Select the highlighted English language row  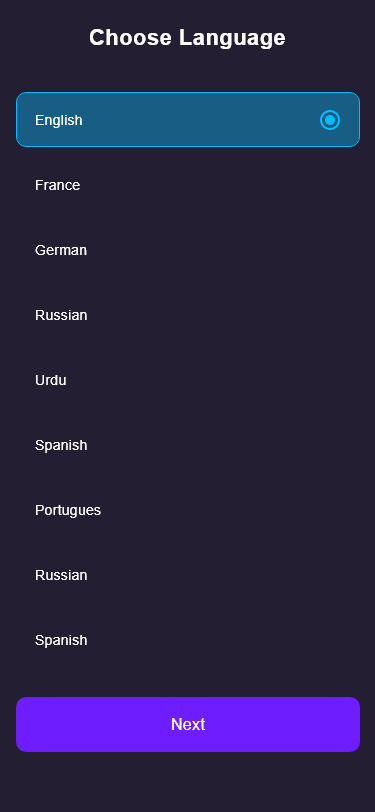(188, 120)
